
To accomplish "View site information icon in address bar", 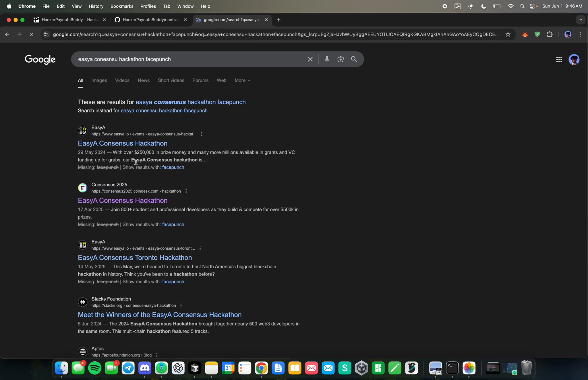I will (x=46, y=34).
